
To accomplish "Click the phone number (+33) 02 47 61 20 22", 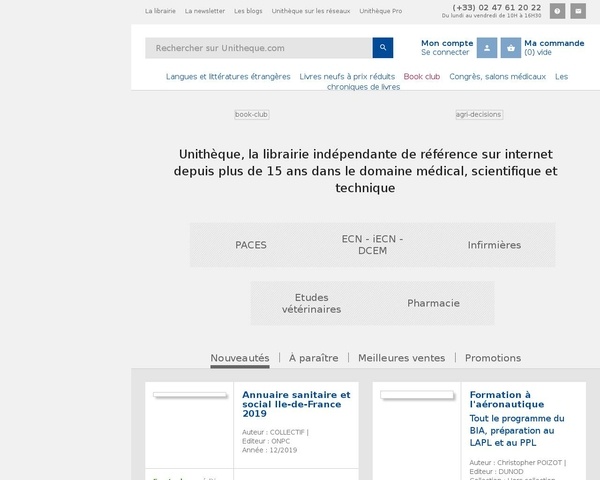I will click(x=497, y=8).
